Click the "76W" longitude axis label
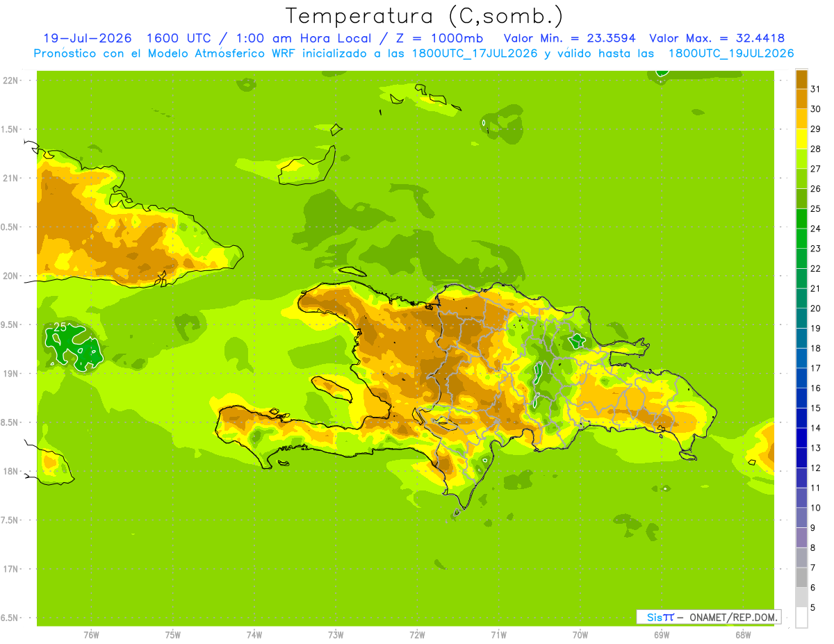834x644 pixels. pos(91,635)
